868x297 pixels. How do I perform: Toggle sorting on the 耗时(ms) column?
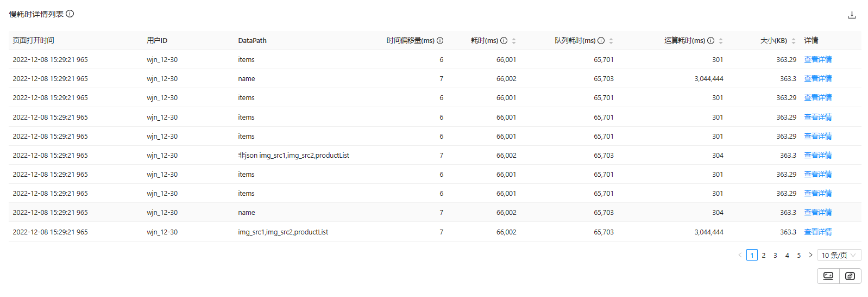(514, 41)
